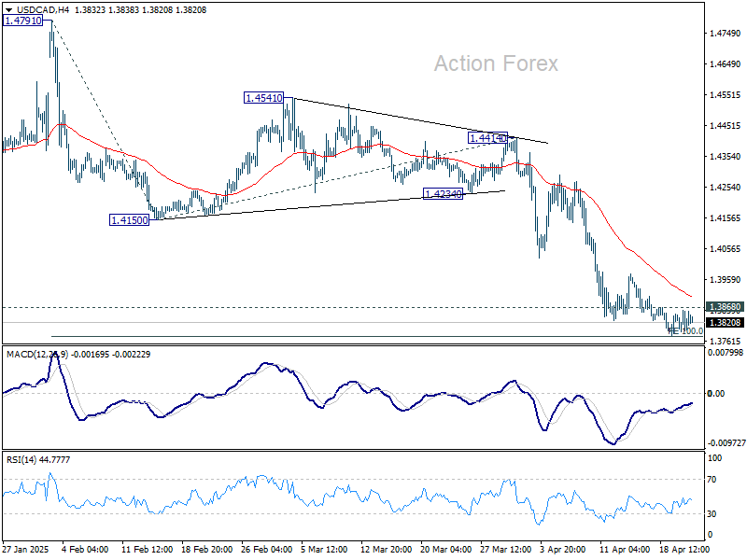
Task: Click the RSI(14) 44.7777 indicator label
Action: click(x=38, y=459)
